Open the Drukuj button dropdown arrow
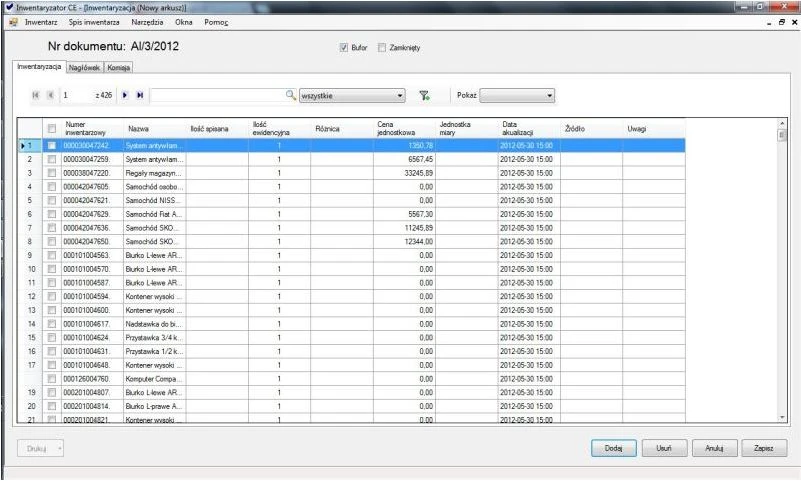The width and height of the screenshot is (801, 481). point(60,448)
